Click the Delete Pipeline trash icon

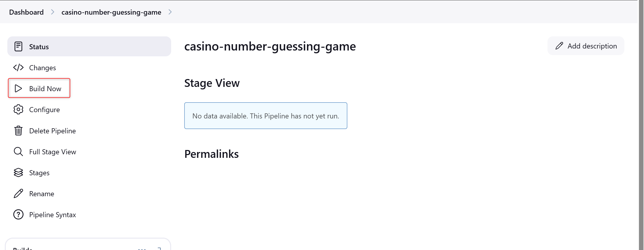coord(18,131)
